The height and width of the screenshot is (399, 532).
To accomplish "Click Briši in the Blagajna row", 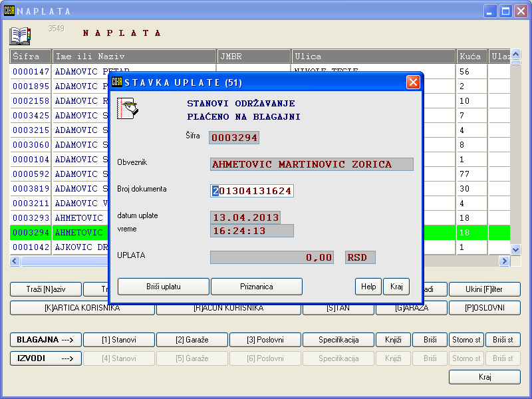I will pyautogui.click(x=430, y=340).
